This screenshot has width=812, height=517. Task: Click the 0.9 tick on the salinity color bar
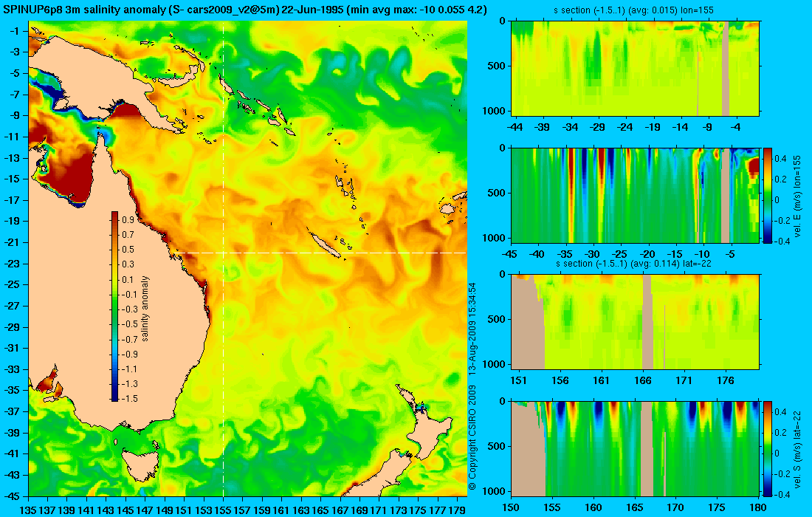(128, 220)
